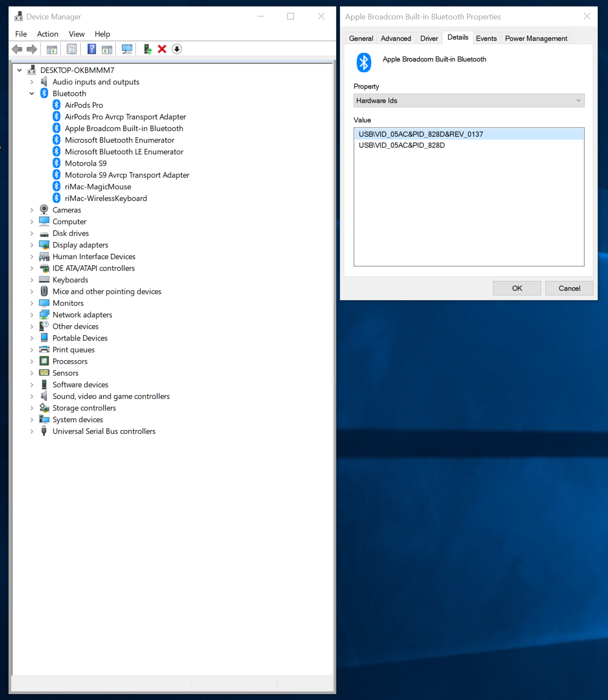
Task: Click the Human Interface Devices icon
Action: point(44,256)
